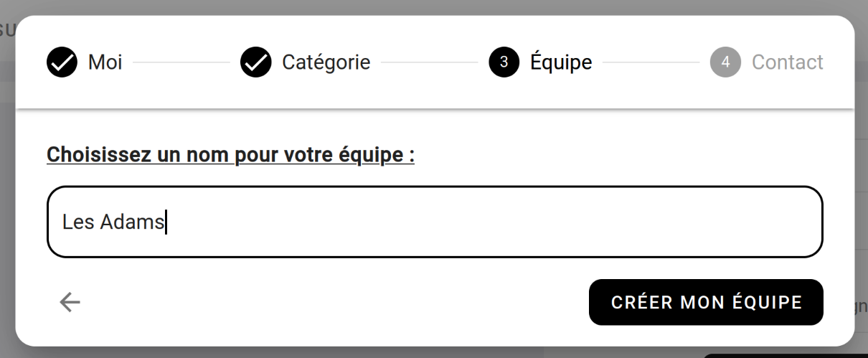
Task: Select the grey step 4 circle
Action: click(x=725, y=62)
